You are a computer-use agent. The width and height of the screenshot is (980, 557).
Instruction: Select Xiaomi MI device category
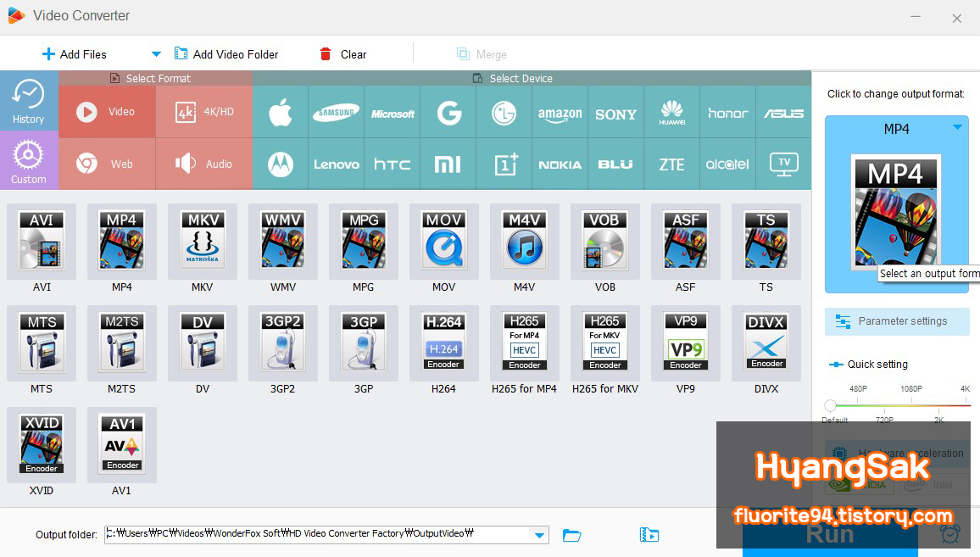click(x=448, y=164)
